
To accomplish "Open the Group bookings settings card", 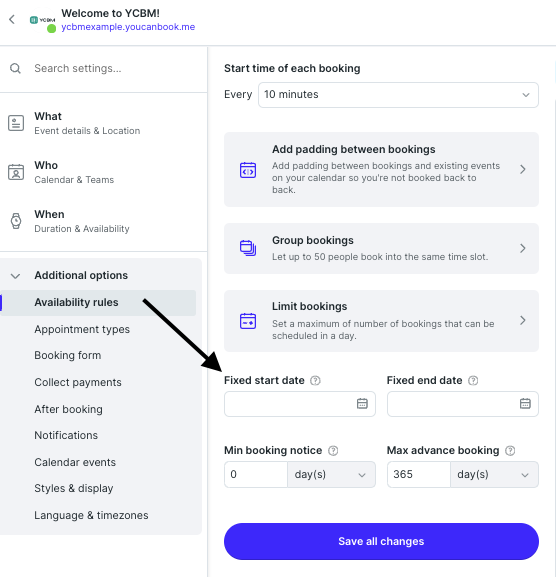I will [x=381, y=248].
